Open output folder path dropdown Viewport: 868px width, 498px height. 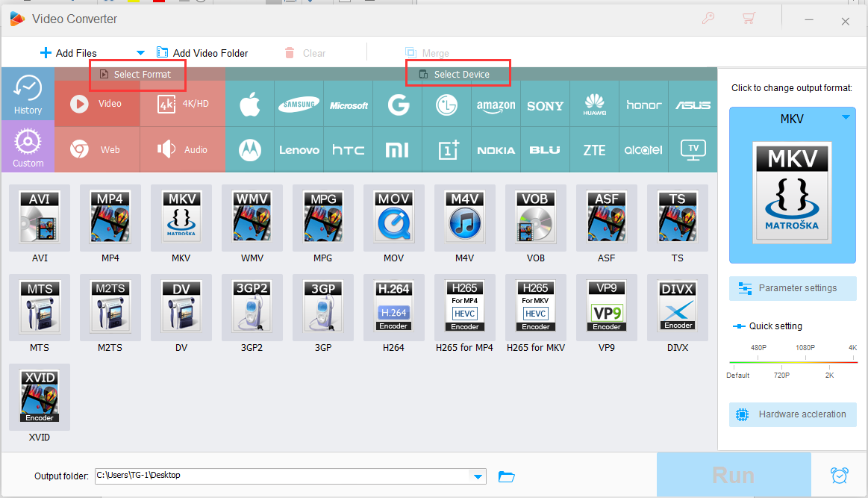[x=478, y=476]
